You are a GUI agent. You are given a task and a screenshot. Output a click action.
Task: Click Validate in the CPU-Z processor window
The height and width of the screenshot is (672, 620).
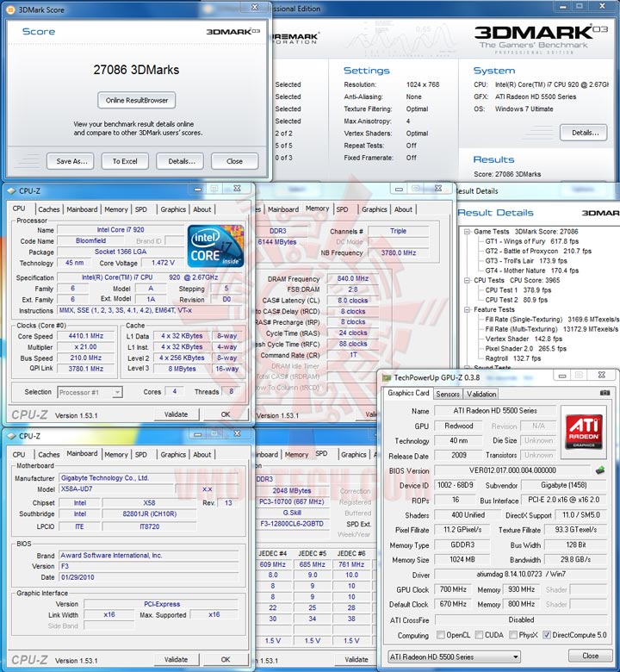pyautogui.click(x=177, y=414)
